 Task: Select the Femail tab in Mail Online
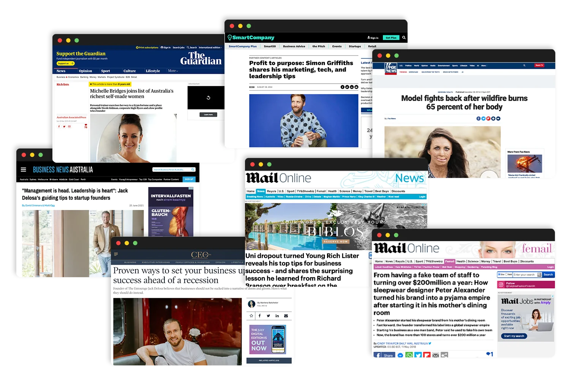tap(450, 261)
